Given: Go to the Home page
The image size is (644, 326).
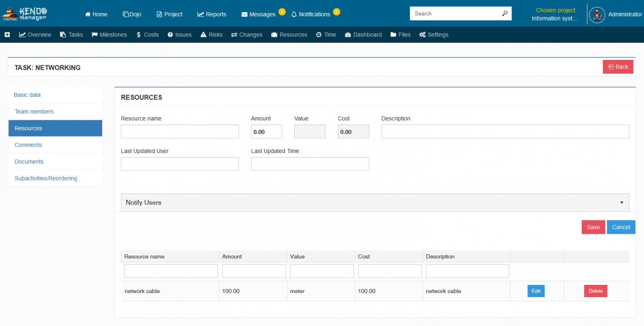Looking at the screenshot, I should [x=96, y=14].
